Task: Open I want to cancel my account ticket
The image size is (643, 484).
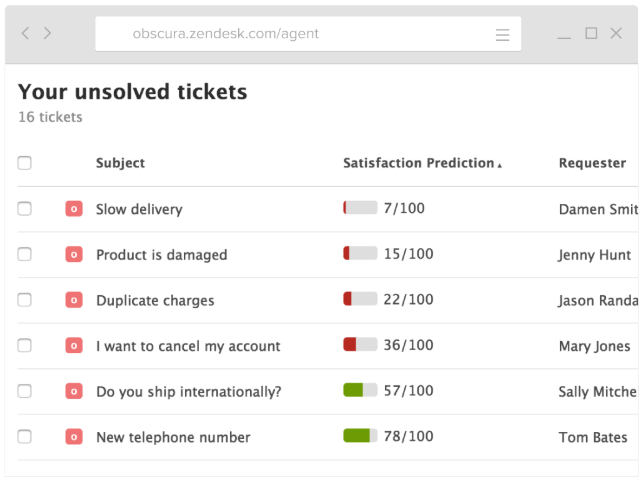Action: [x=188, y=346]
